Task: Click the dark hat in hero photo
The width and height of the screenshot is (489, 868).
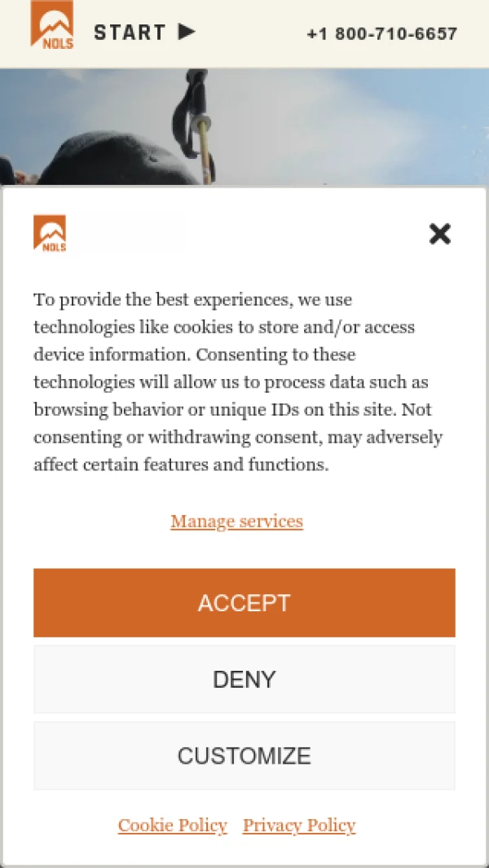Action: [117, 161]
